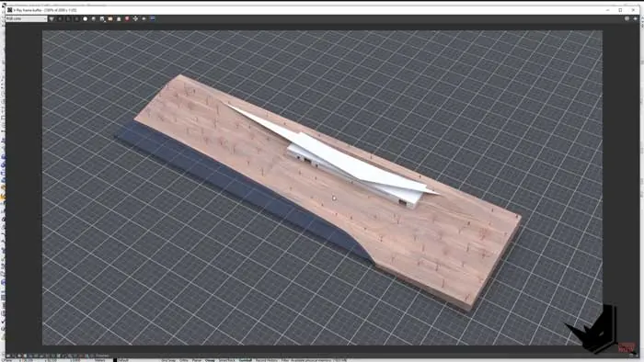This screenshot has height=362, width=644.
Task: Click the blue icon at the toolbar end
Action: click(153, 18)
